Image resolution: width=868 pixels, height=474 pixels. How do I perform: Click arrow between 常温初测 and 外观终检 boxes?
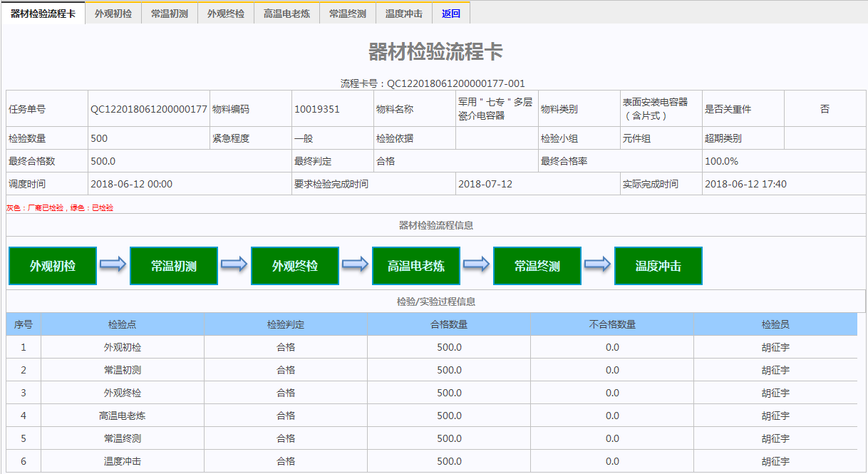click(234, 265)
